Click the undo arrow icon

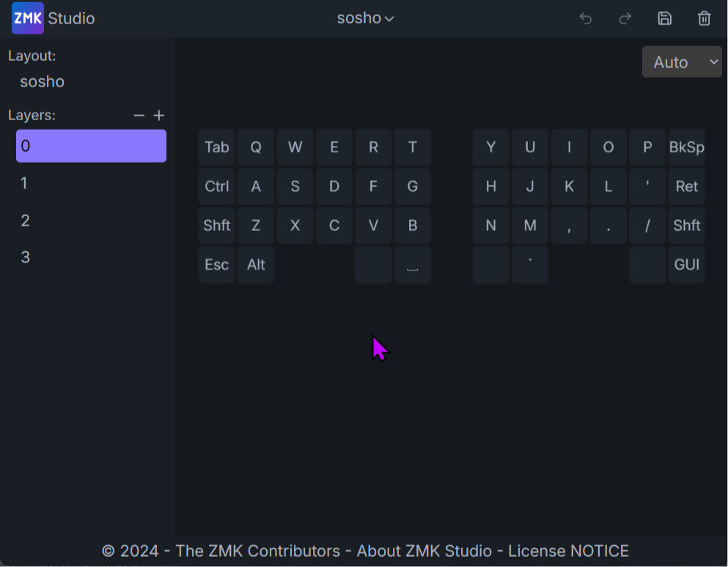(585, 18)
